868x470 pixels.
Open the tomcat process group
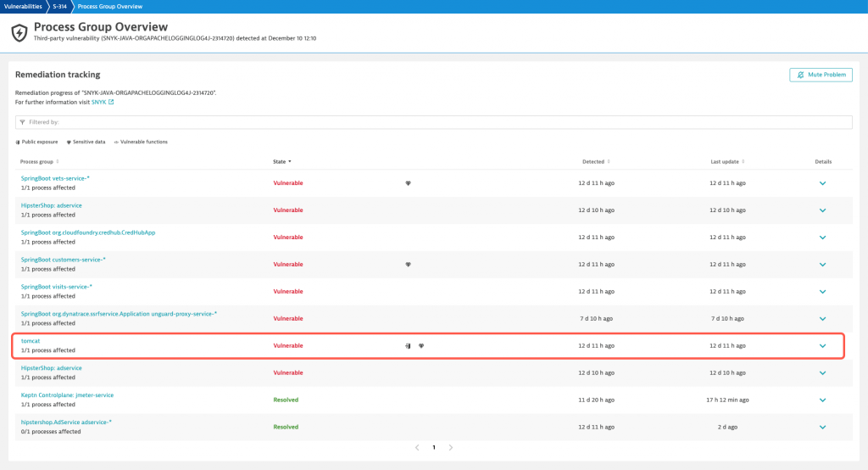pyautogui.click(x=31, y=341)
